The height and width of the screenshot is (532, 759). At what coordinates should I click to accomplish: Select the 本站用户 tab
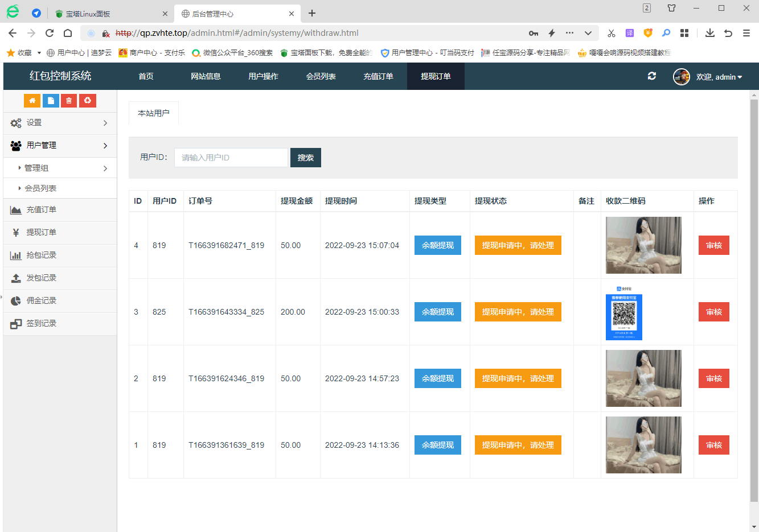point(154,113)
